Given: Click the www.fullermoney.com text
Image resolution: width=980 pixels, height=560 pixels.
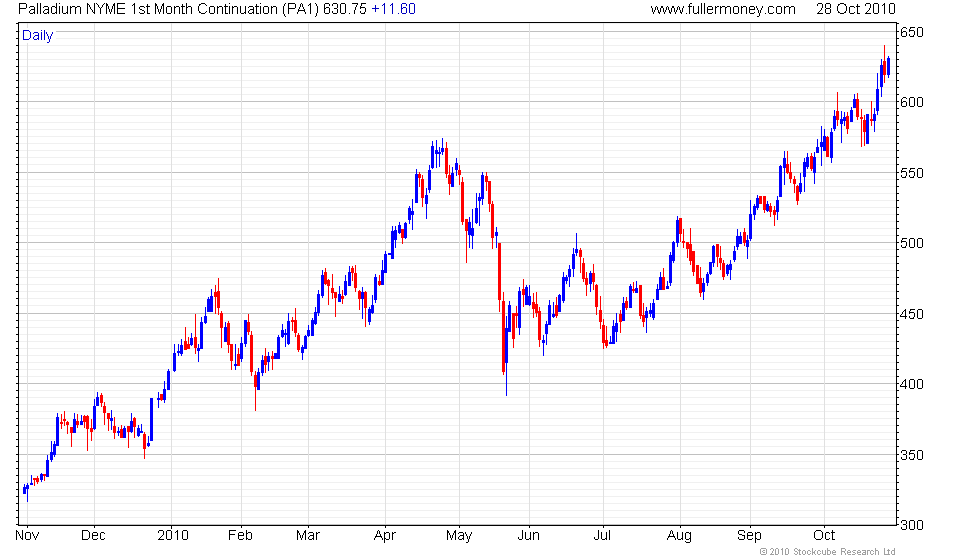Looking at the screenshot, I should [x=723, y=9].
